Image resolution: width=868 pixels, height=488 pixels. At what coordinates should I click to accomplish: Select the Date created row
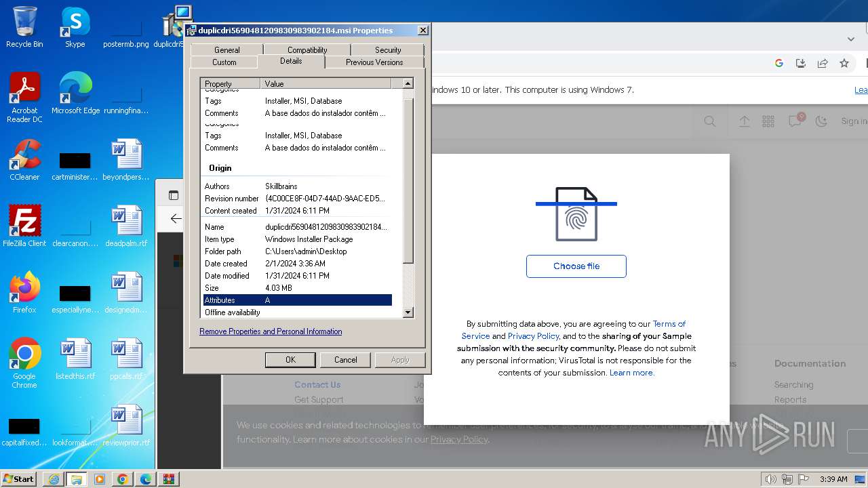(x=298, y=264)
